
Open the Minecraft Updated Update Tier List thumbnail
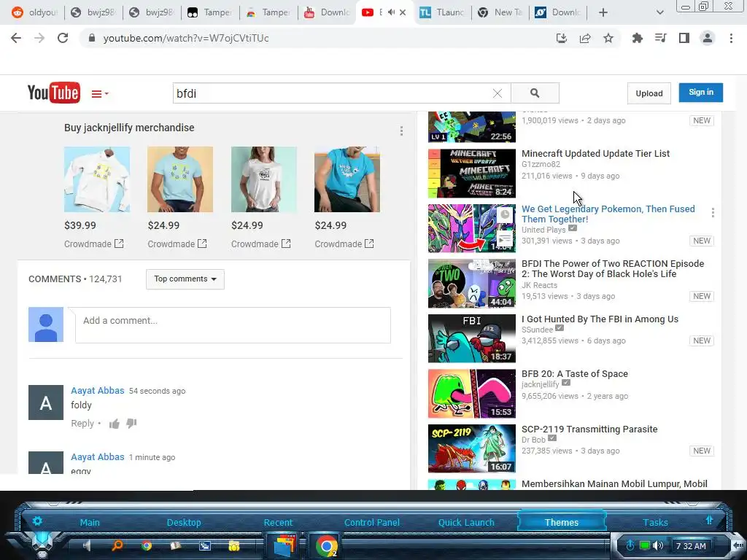tap(472, 174)
